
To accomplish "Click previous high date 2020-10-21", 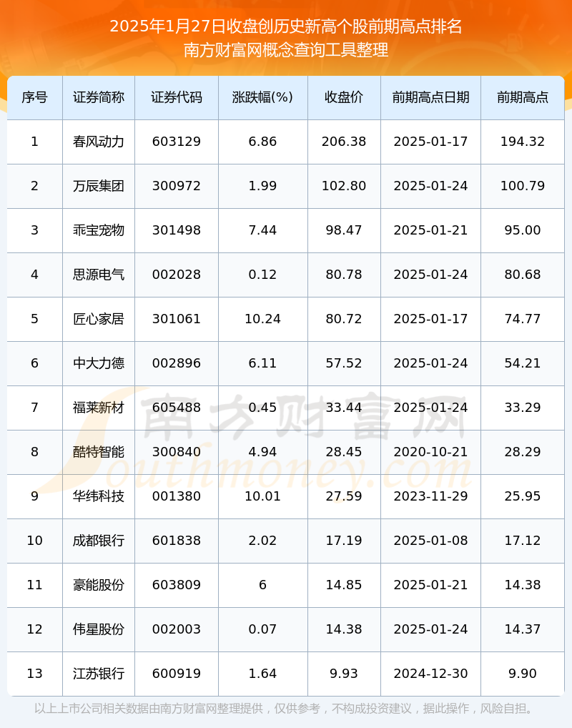I will (x=431, y=452).
